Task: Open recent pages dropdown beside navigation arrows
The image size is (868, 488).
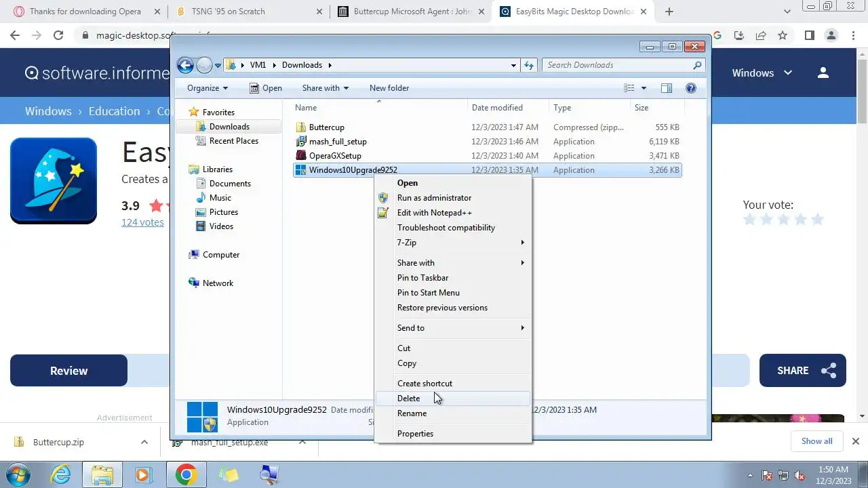Action: (218, 66)
